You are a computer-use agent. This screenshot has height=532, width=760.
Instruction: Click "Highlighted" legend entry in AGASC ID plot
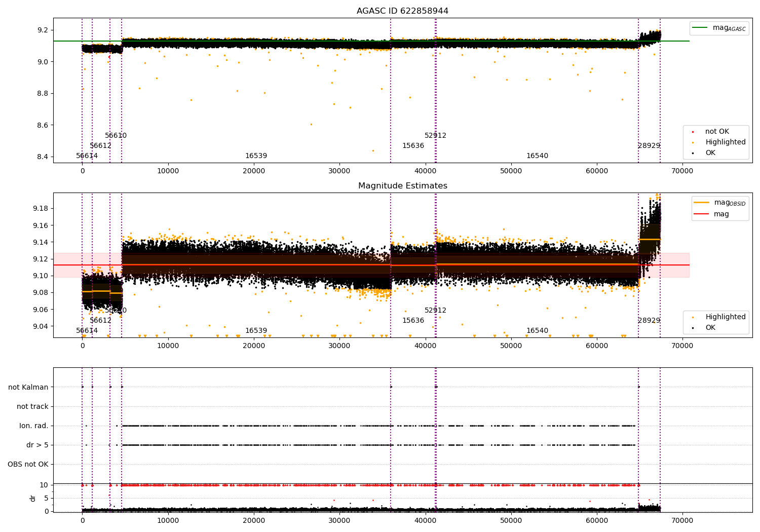719,142
